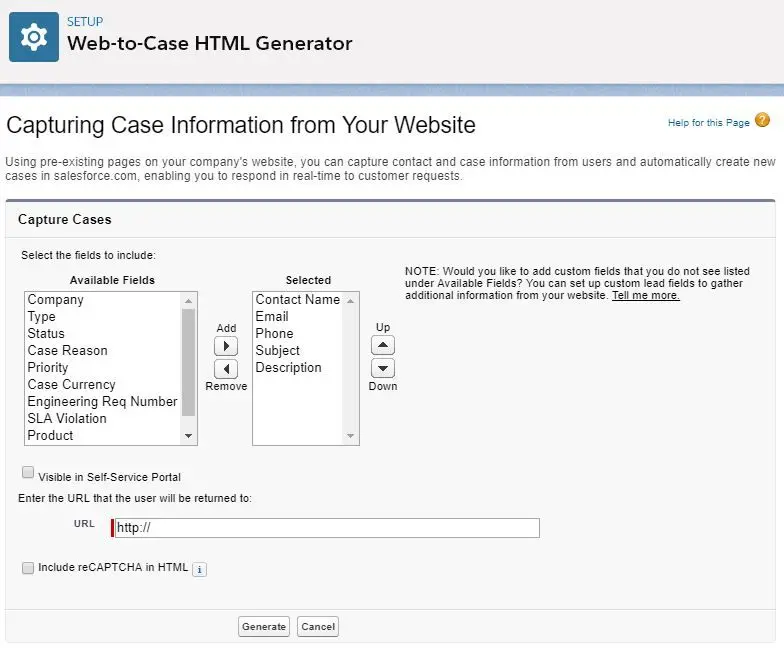Move selected field Down with arrow
The width and height of the screenshot is (784, 655).
pyautogui.click(x=383, y=368)
